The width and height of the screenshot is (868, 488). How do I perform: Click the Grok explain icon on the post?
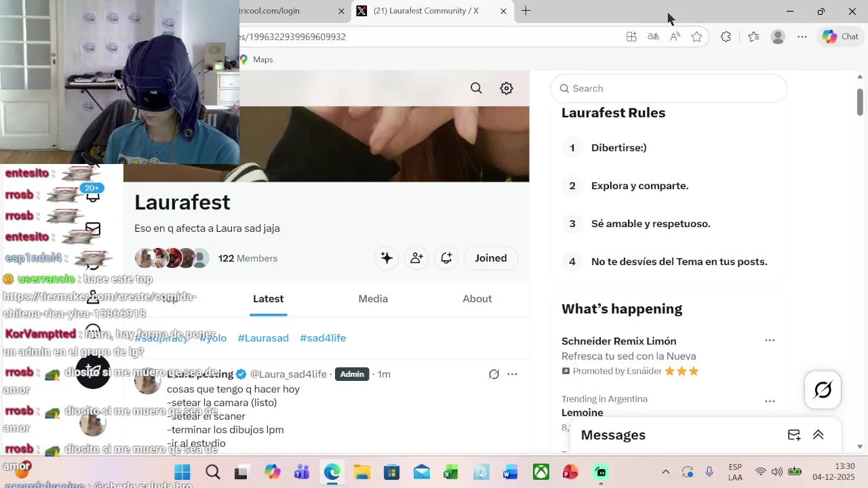(494, 374)
